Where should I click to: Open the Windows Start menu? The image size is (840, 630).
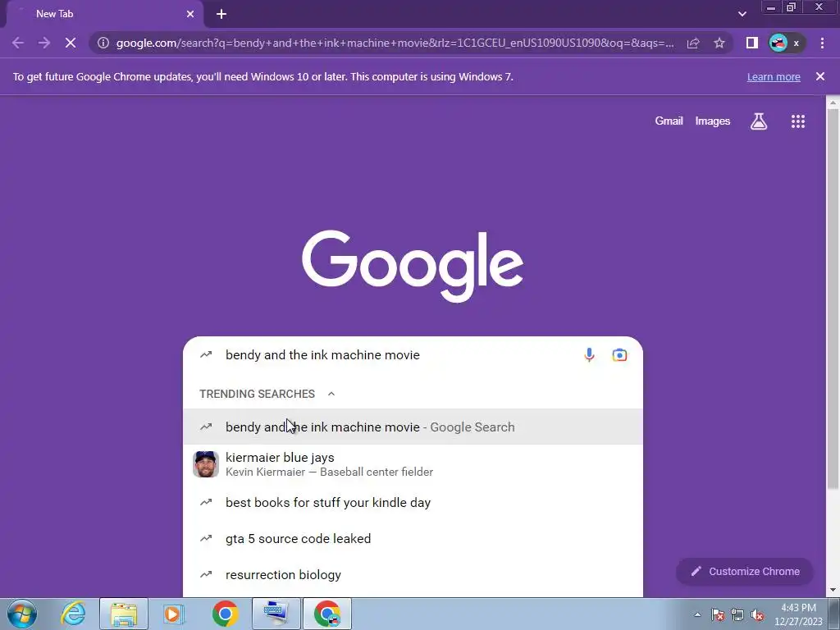[22, 614]
